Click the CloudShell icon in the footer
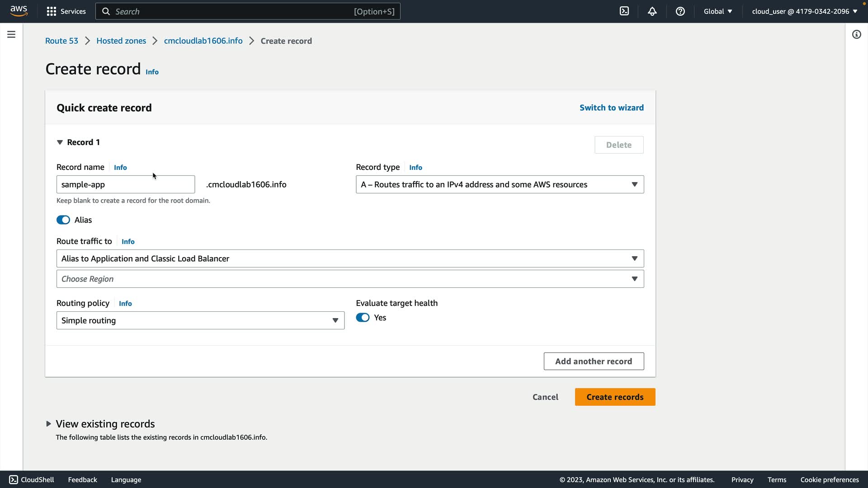 click(x=14, y=479)
